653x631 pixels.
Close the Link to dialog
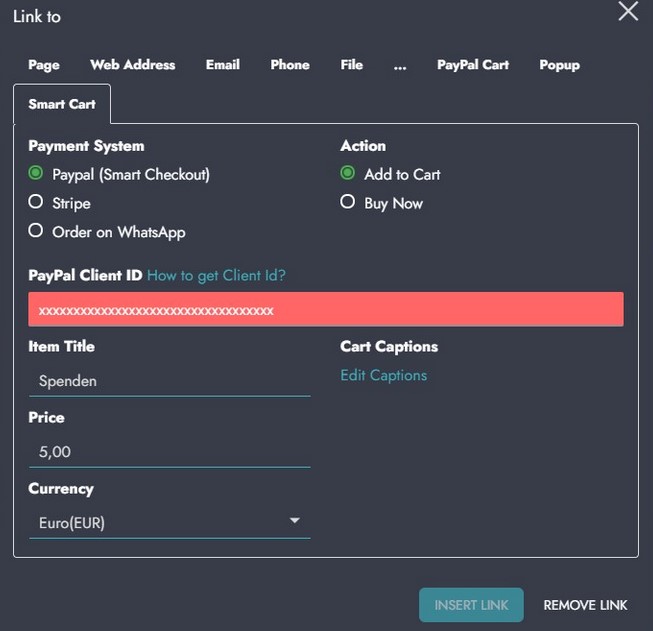click(x=628, y=12)
